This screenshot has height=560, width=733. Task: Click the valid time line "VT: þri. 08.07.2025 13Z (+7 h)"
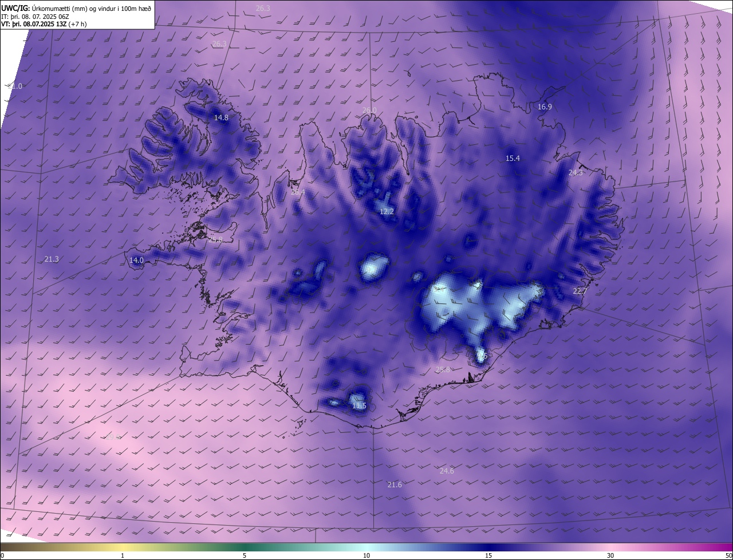(44, 24)
